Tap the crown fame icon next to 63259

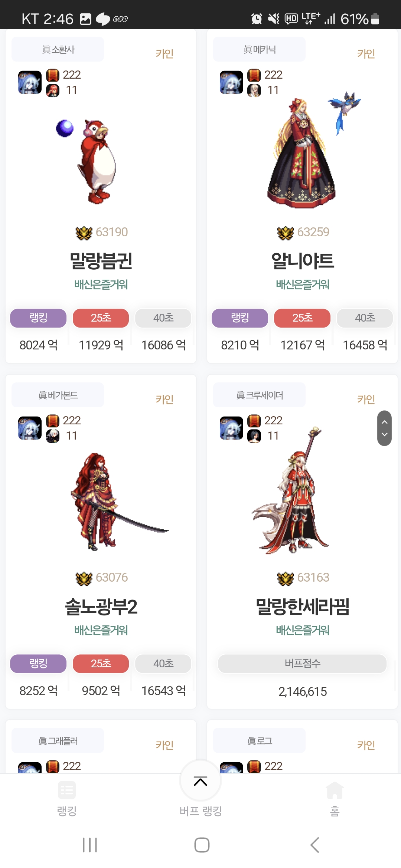[286, 233]
